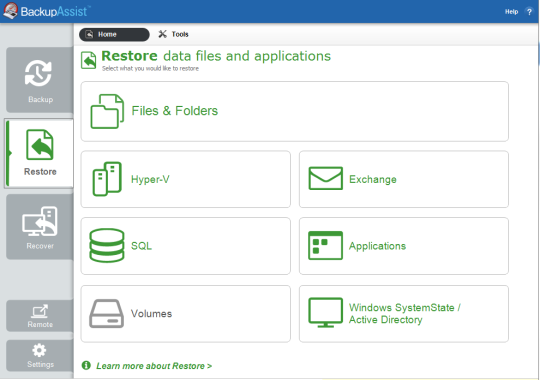Click the Files & Folders documents icon
Screen dimensions: 540x380
click(x=107, y=111)
